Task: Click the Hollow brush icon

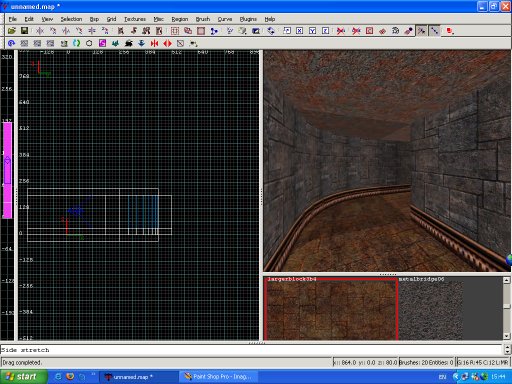Action: coord(201,31)
